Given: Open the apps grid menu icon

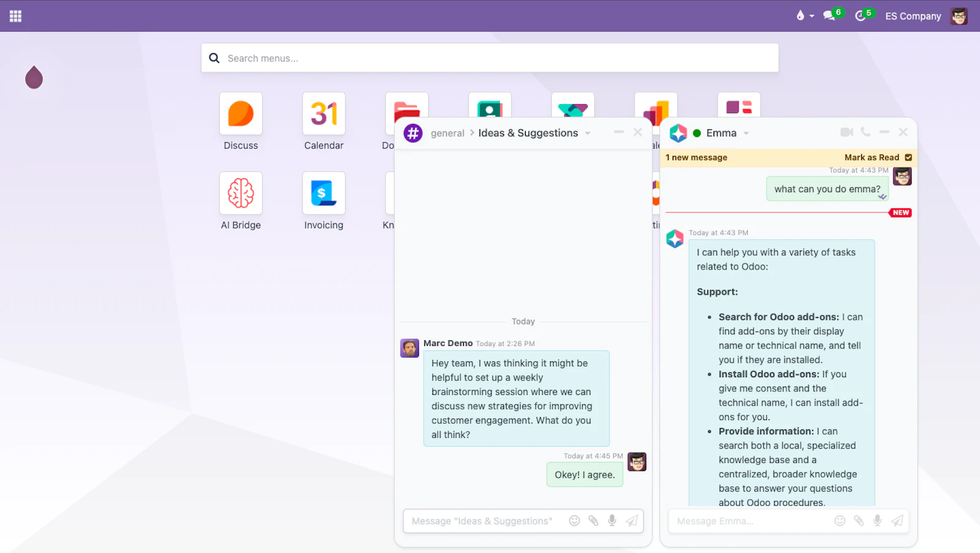Looking at the screenshot, I should point(16,16).
